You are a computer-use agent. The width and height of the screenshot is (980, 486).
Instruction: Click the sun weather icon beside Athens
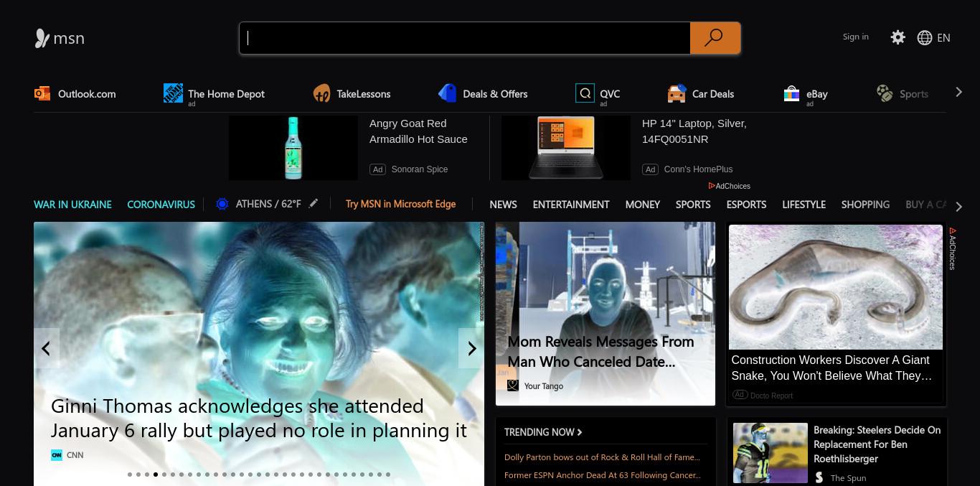222,204
